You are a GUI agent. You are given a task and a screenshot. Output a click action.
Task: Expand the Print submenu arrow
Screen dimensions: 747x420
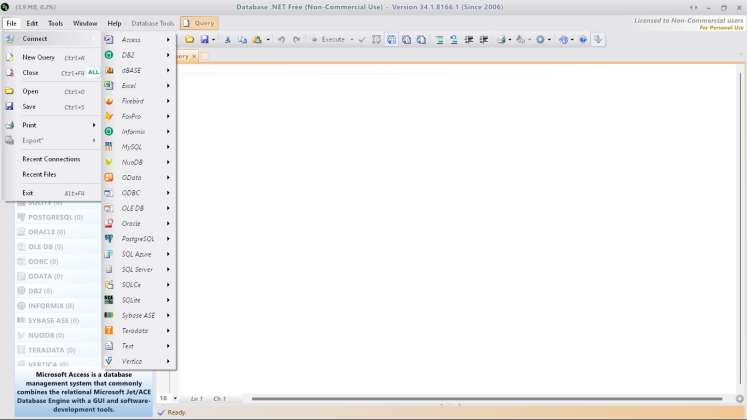[94, 125]
